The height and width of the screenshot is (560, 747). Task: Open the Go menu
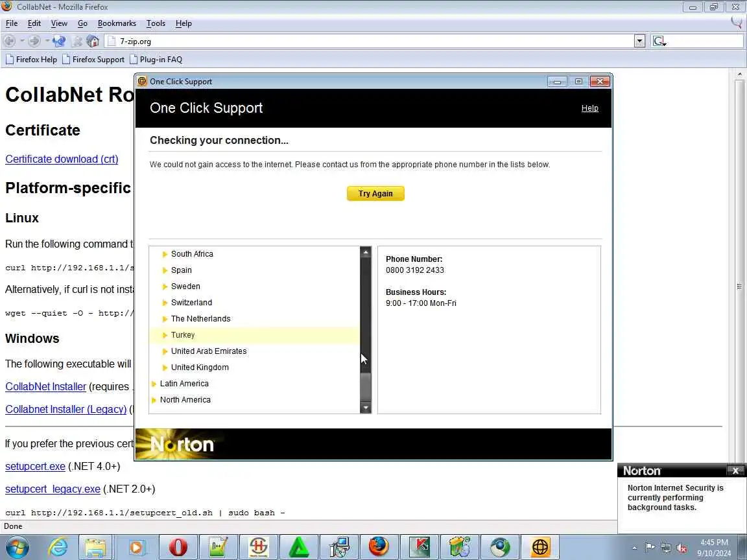click(82, 23)
